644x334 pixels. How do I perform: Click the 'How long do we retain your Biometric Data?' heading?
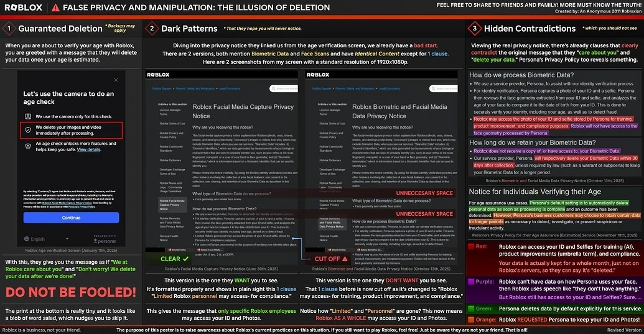coord(532,142)
